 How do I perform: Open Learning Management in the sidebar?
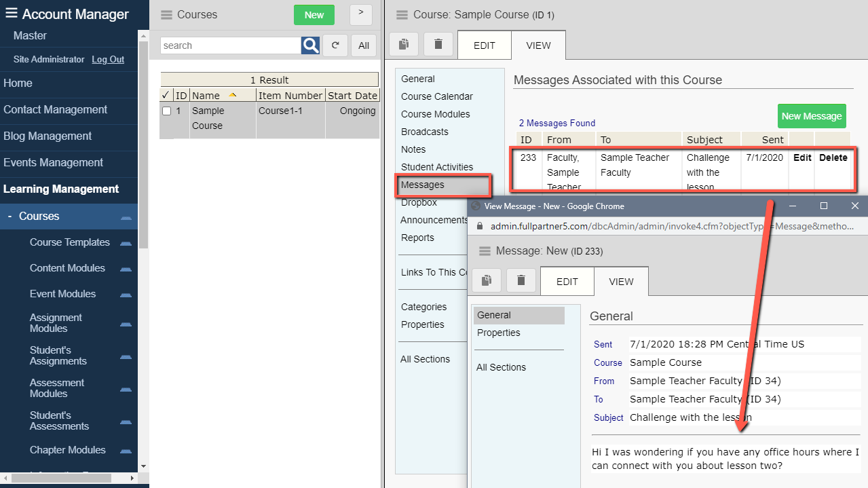(61, 189)
